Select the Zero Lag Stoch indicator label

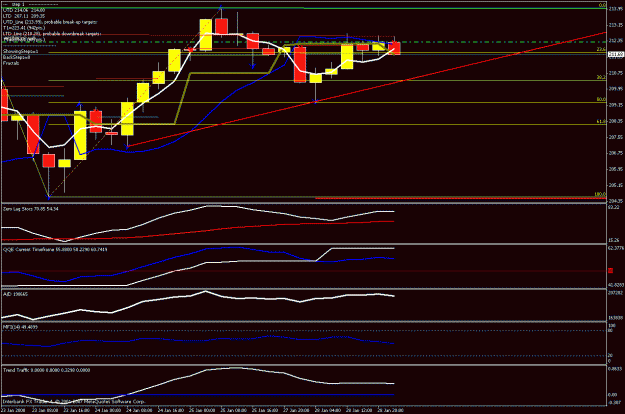pos(31,209)
